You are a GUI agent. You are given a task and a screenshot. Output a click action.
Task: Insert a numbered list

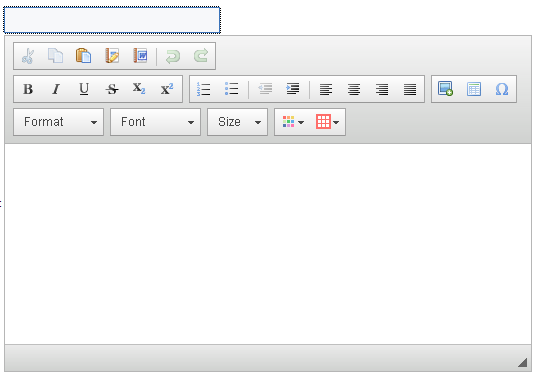pos(203,89)
